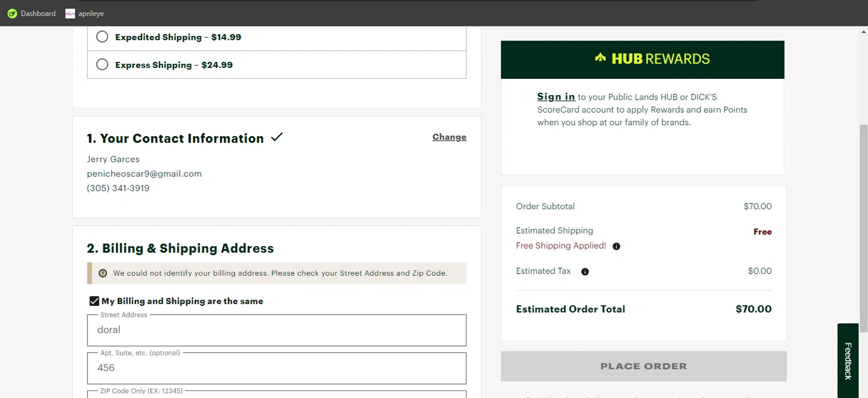Select Express Shipping radio option
The image size is (868, 398).
pyautogui.click(x=102, y=65)
